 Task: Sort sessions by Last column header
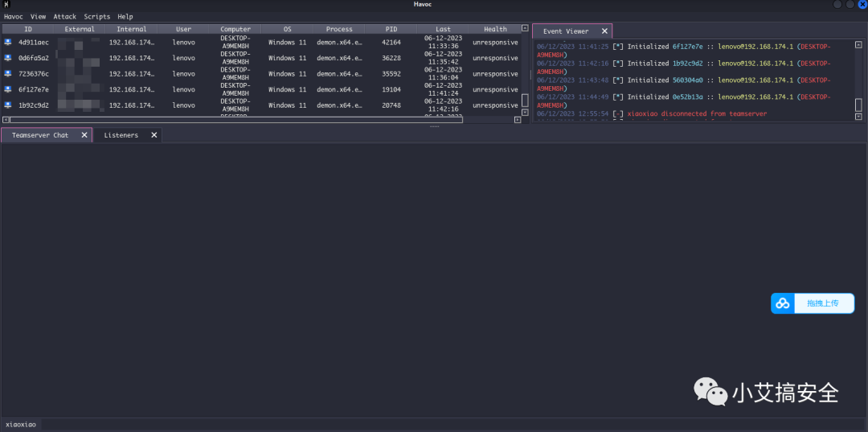coord(443,29)
